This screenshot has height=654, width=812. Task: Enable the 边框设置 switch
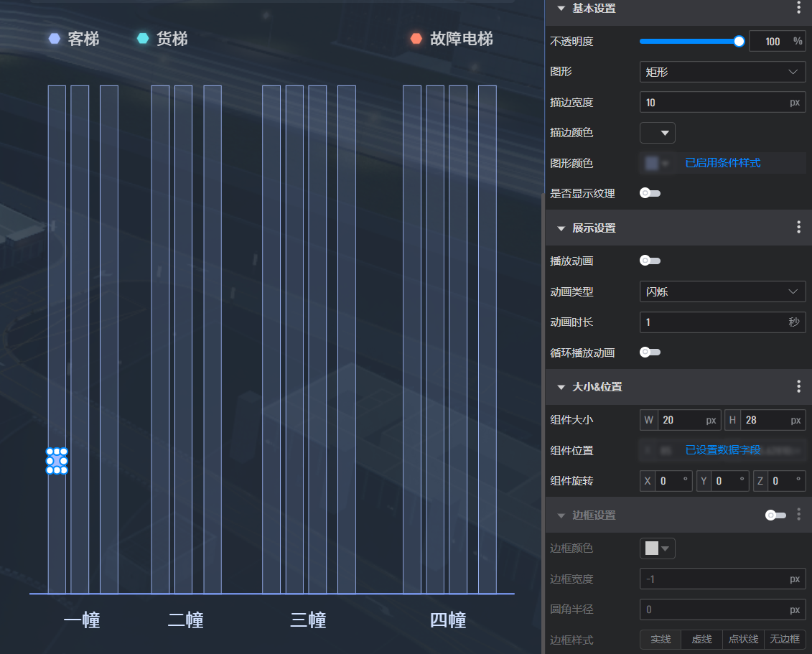[x=775, y=515]
